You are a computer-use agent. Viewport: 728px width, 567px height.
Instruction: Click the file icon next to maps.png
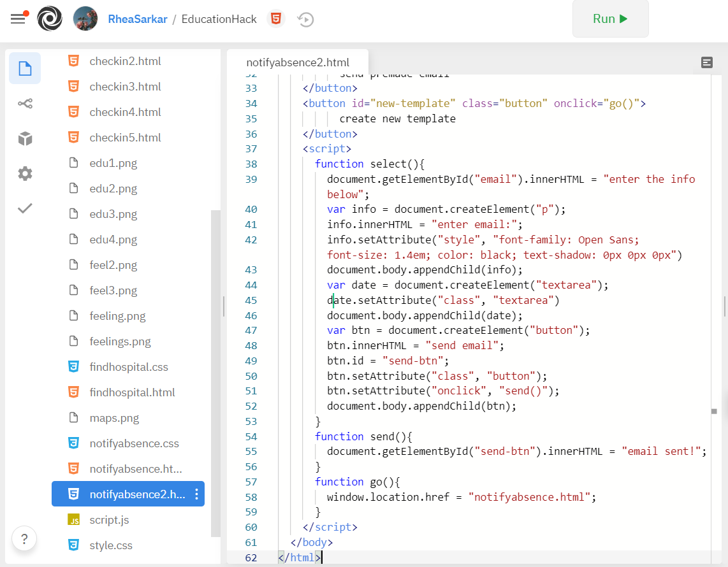coord(73,417)
